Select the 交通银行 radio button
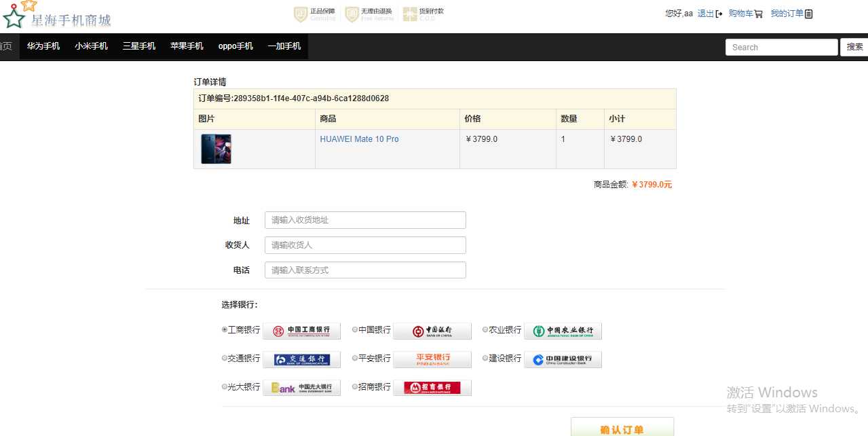Screen dimensions: 868x436 [x=225, y=358]
